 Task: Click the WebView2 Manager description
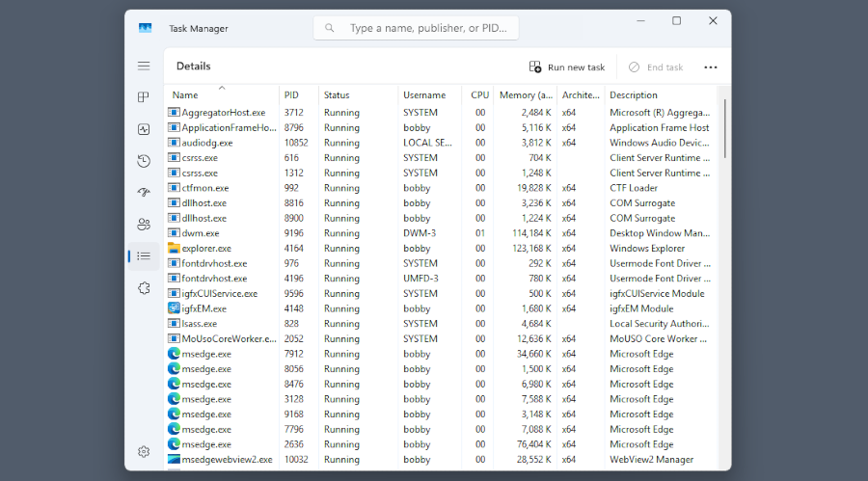pyautogui.click(x=652, y=460)
